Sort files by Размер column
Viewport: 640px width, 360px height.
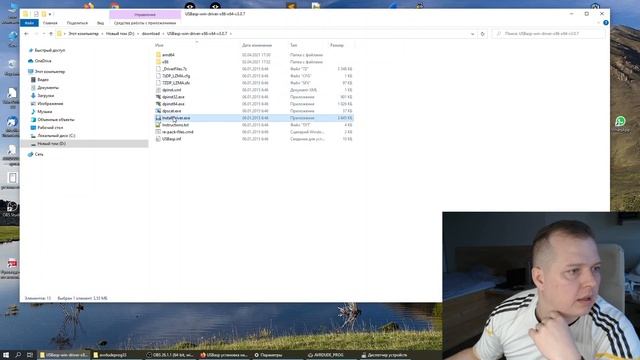click(337, 45)
